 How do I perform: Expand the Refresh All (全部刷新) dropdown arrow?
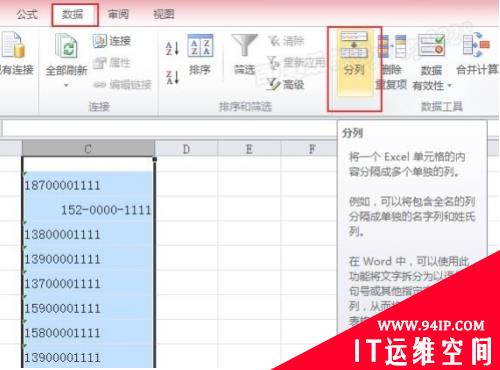(66, 86)
